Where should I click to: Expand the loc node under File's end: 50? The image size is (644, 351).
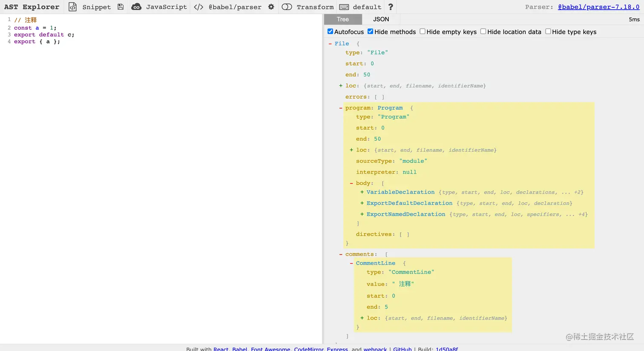[x=341, y=86]
